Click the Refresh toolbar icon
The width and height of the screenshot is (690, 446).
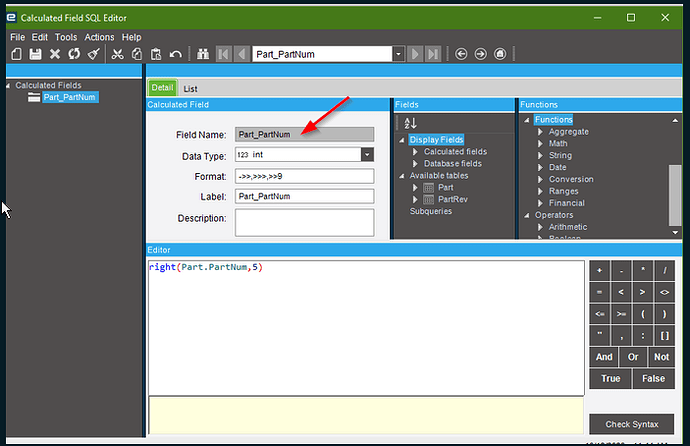[74, 54]
